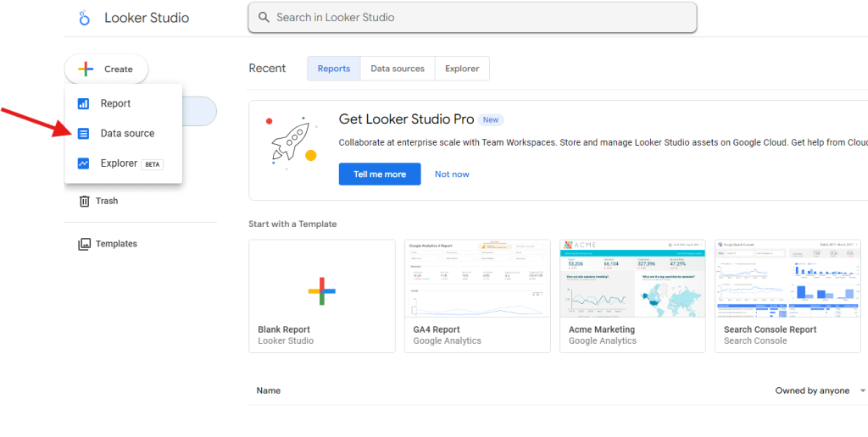Image resolution: width=868 pixels, height=437 pixels.
Task: Switch to the Data sources tab
Action: (397, 69)
